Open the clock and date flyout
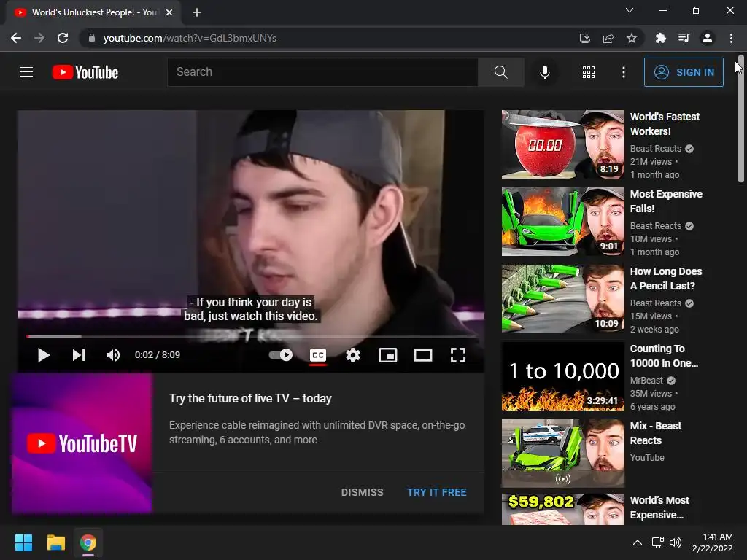The image size is (747, 560). (713, 542)
